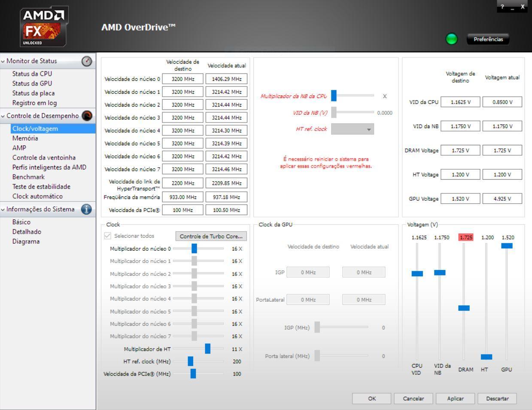Image resolution: width=532 pixels, height=410 pixels.
Task: Click the GPU voltage slider handle
Action: [x=507, y=246]
